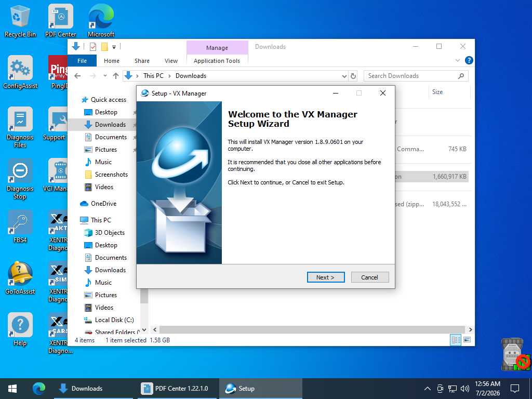The width and height of the screenshot is (532, 399).
Task: Click the horizontal scrollbar in the file list
Action: click(312, 329)
